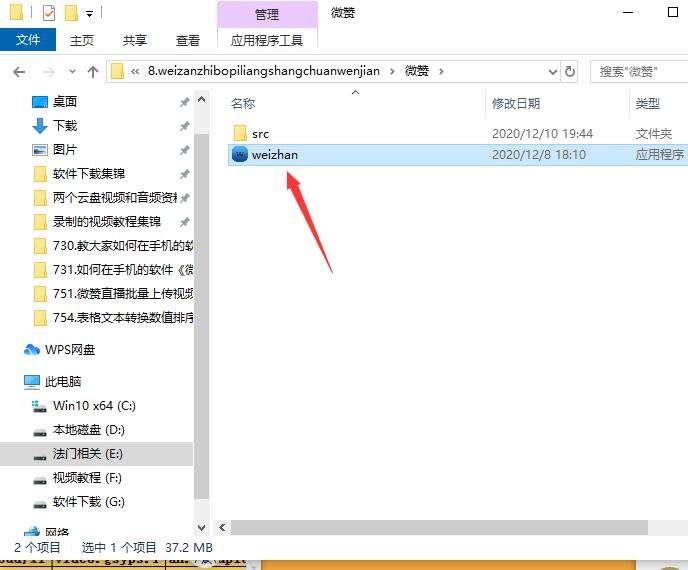Click the 8.weizanzhibopiliangshangchuanwenjian path segment
Image resolution: width=688 pixels, height=570 pixels.
pos(264,71)
